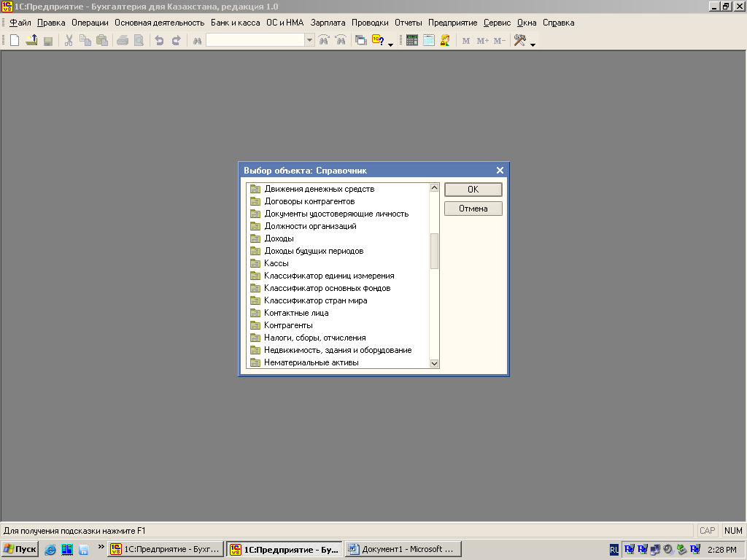Open the ОС и НМА menu

(285, 23)
